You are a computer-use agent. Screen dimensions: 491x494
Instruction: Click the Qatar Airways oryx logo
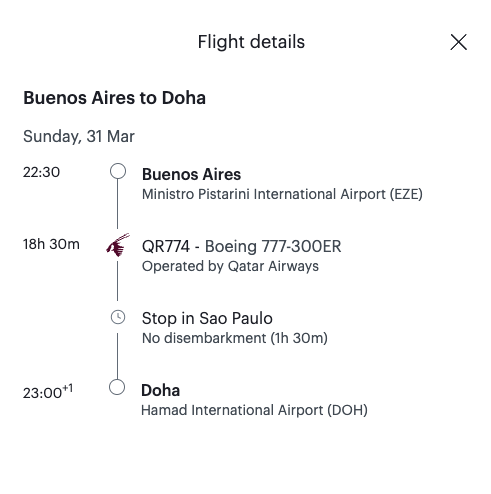coord(118,245)
